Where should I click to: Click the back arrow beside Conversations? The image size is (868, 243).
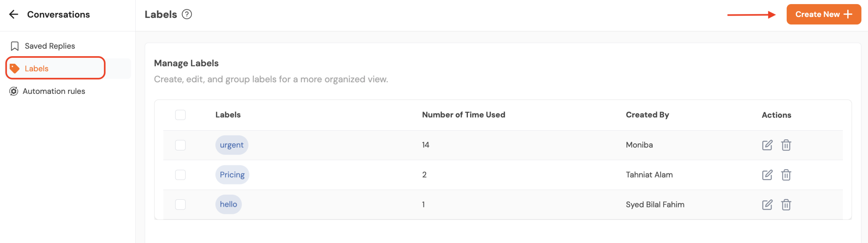point(14,14)
